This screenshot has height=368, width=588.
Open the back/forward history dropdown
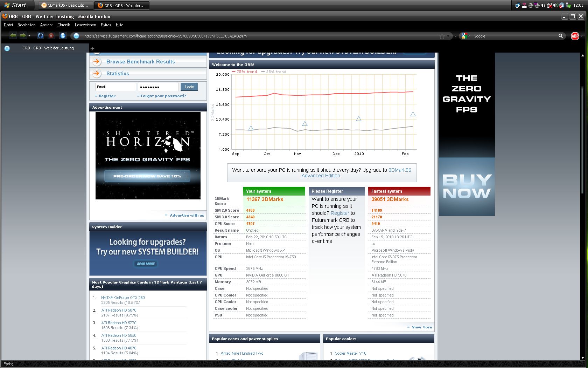click(x=29, y=36)
